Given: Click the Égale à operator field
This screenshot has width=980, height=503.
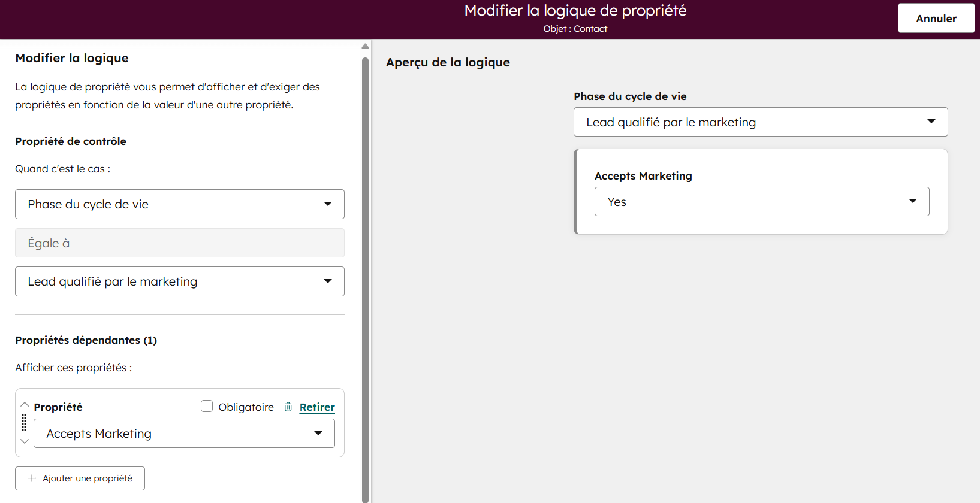Looking at the screenshot, I should tap(179, 243).
